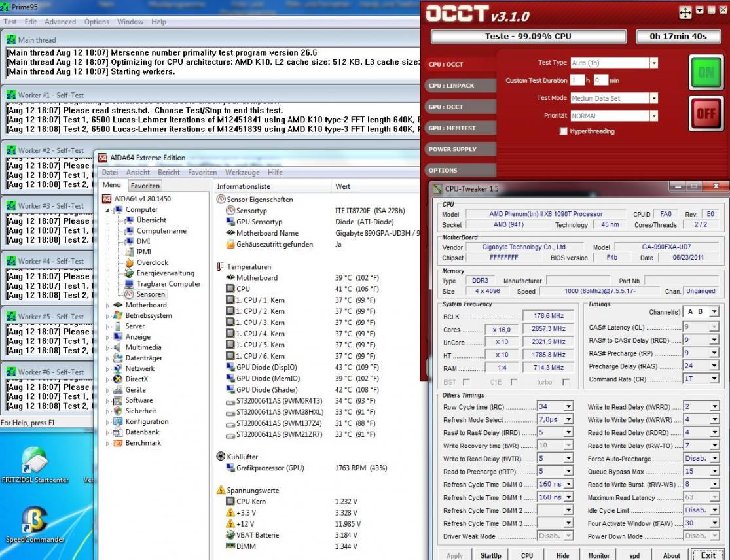Click the Sicherheit shield icon in AIDA64

(118, 411)
